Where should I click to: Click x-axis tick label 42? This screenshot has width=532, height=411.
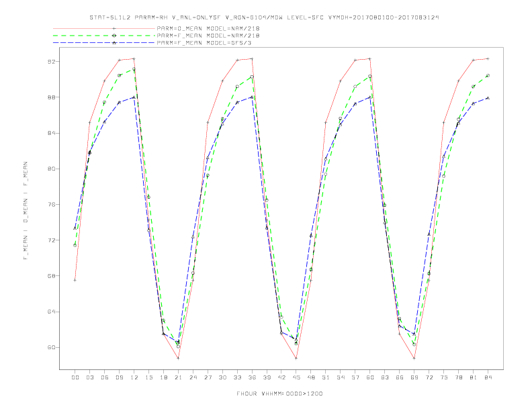tap(281, 377)
